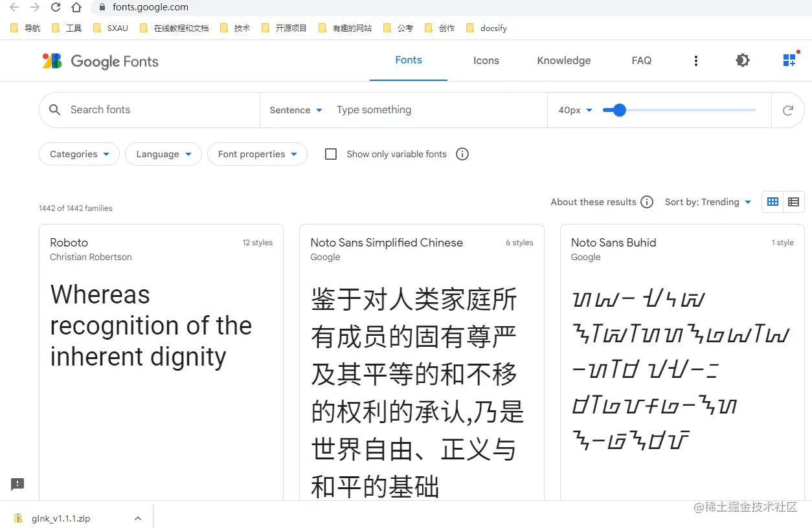Switch to list view
Screen dimensions: 812x528
coord(794,202)
